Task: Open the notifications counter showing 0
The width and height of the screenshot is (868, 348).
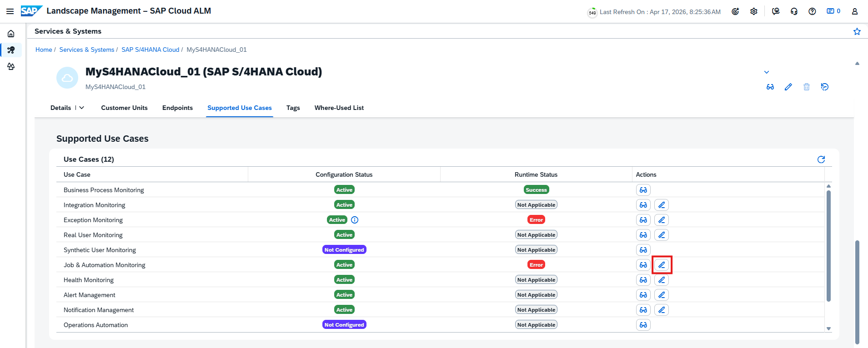Action: [x=833, y=11]
